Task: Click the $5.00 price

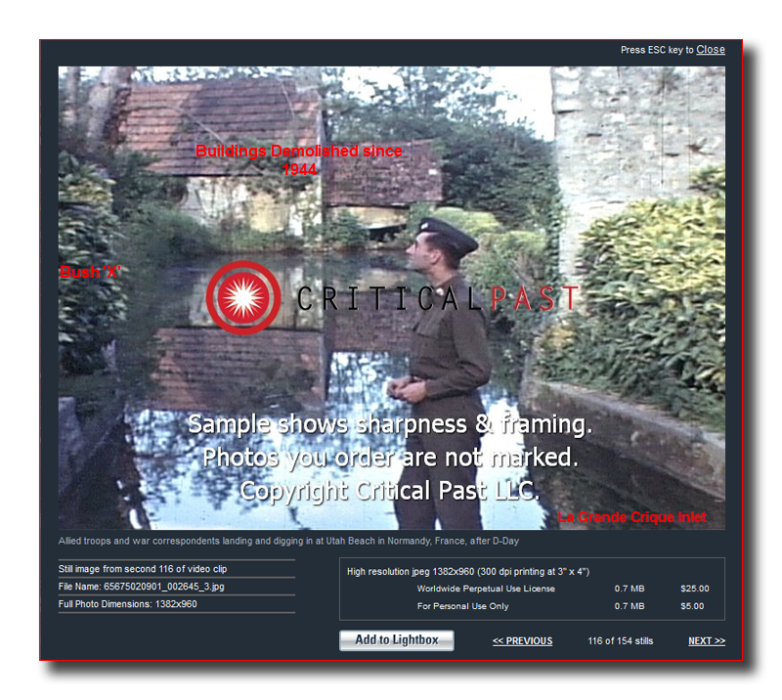Action: click(x=694, y=606)
